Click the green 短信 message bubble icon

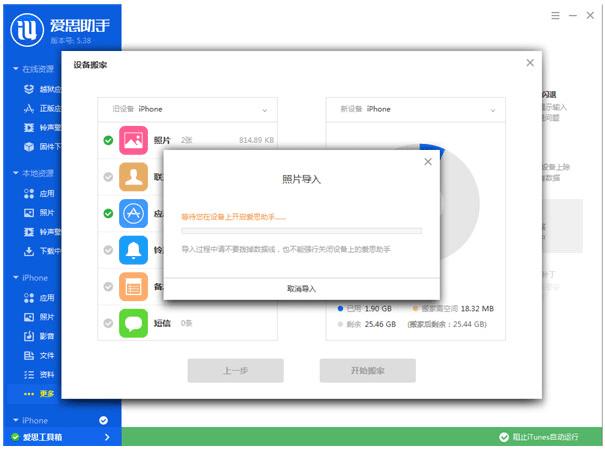[133, 323]
